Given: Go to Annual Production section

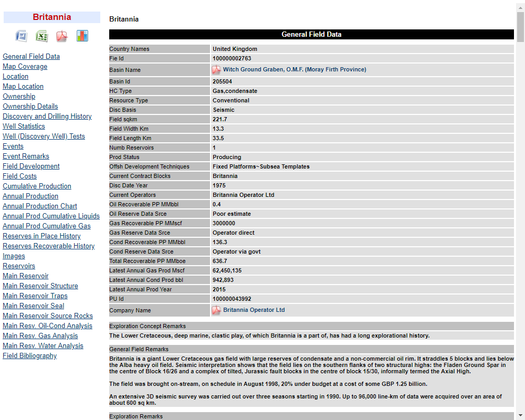Looking at the screenshot, I should click(x=30, y=196).
